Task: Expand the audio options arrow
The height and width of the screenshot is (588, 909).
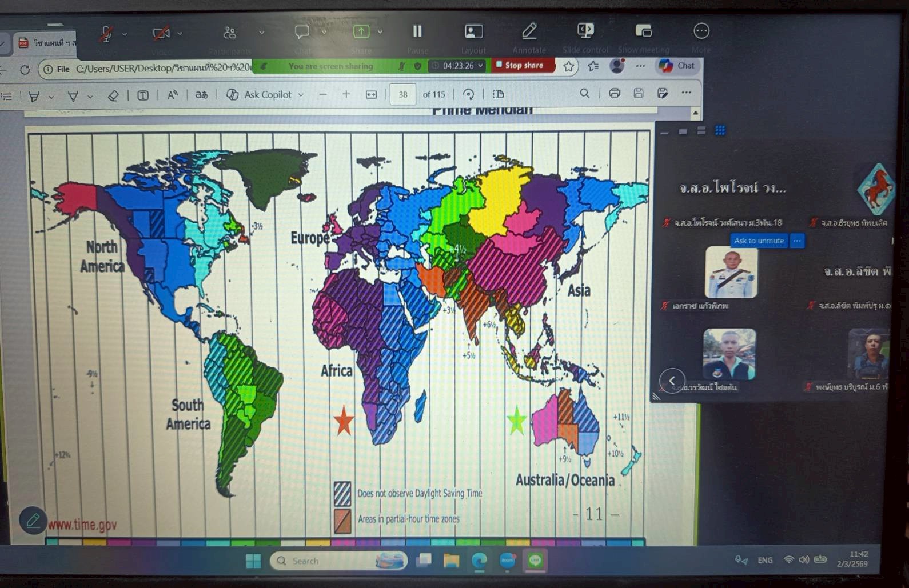Action: 125,34
